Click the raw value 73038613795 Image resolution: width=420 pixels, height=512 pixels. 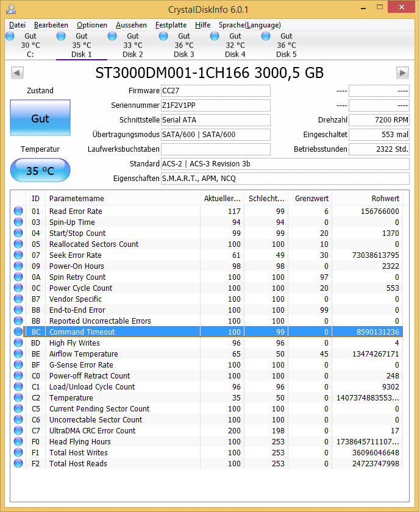click(376, 255)
